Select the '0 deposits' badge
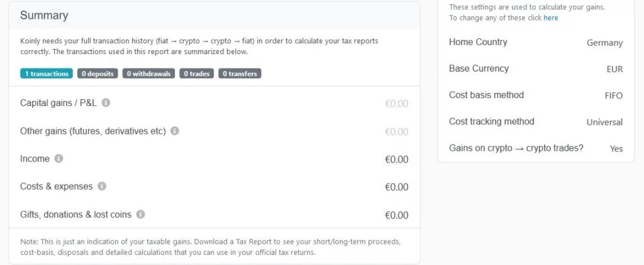The width and height of the screenshot is (644, 265). pyautogui.click(x=97, y=73)
